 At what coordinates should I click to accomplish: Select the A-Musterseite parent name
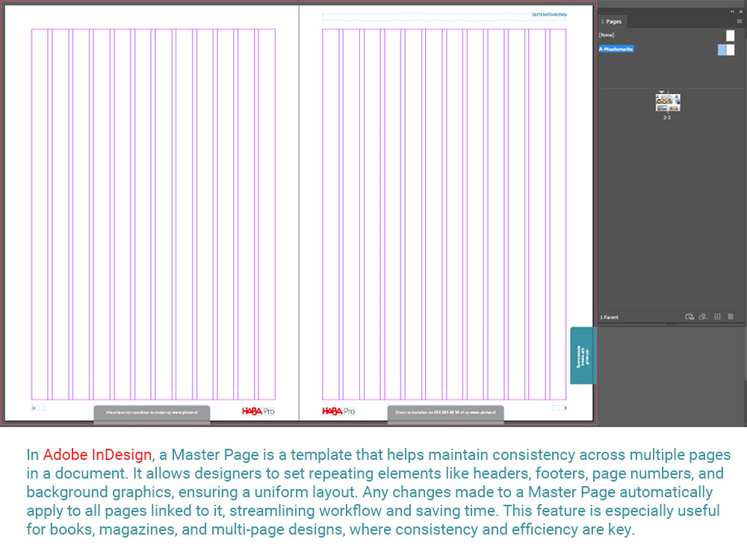[x=616, y=49]
